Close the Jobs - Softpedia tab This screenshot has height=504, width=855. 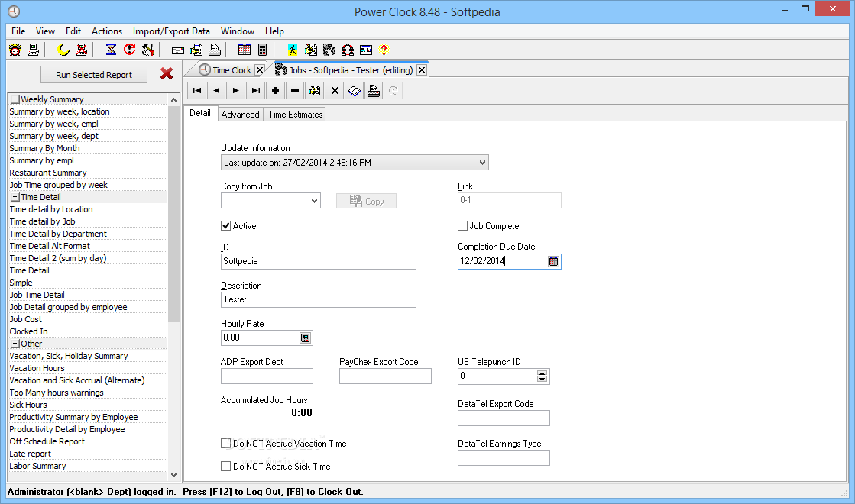422,69
